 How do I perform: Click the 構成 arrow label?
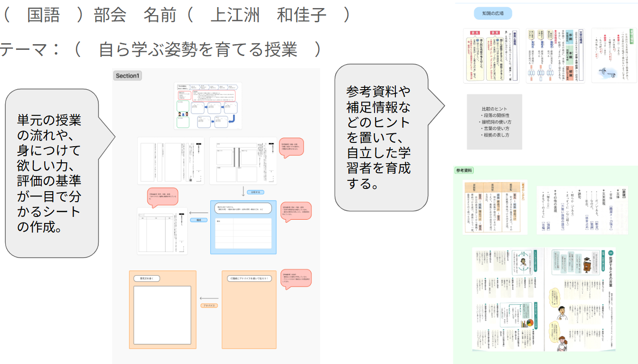(x=198, y=220)
